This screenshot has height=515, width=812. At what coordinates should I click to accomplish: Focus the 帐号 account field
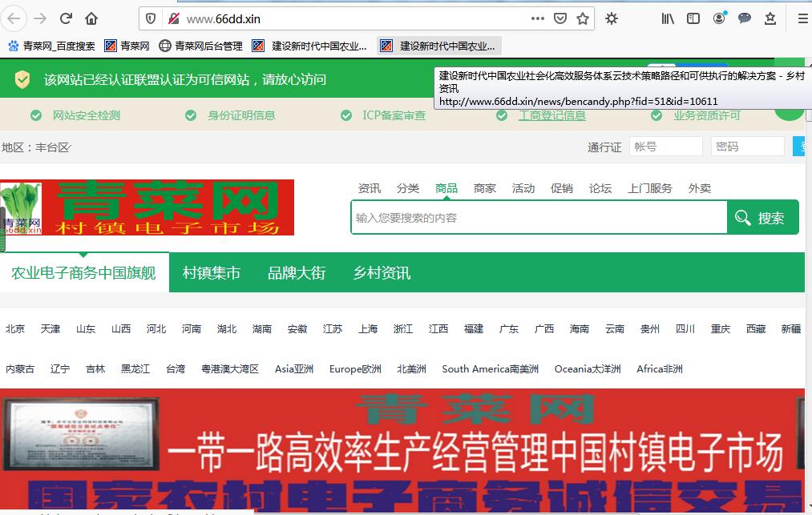[666, 147]
